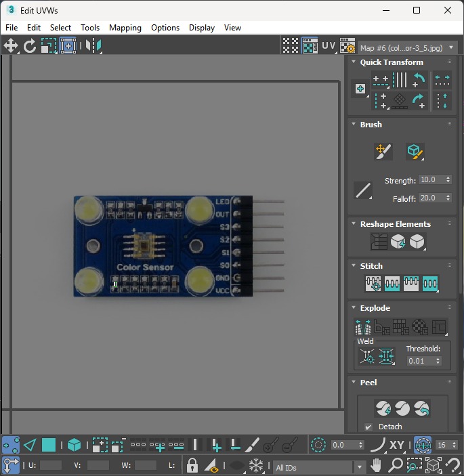The image size is (464, 476).
Task: Click the Strength value field showing 10.0
Action: 431,179
